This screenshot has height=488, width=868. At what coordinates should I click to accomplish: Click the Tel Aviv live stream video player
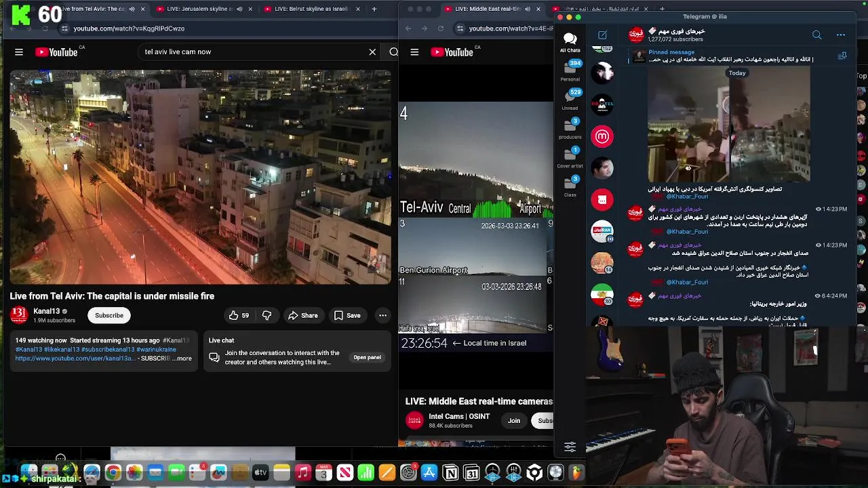[200, 177]
